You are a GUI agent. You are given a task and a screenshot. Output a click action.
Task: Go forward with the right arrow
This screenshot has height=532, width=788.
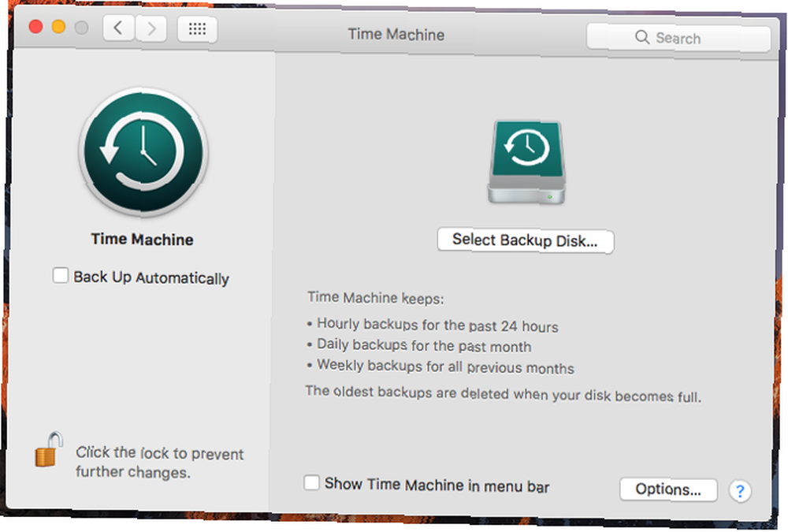tap(151, 28)
